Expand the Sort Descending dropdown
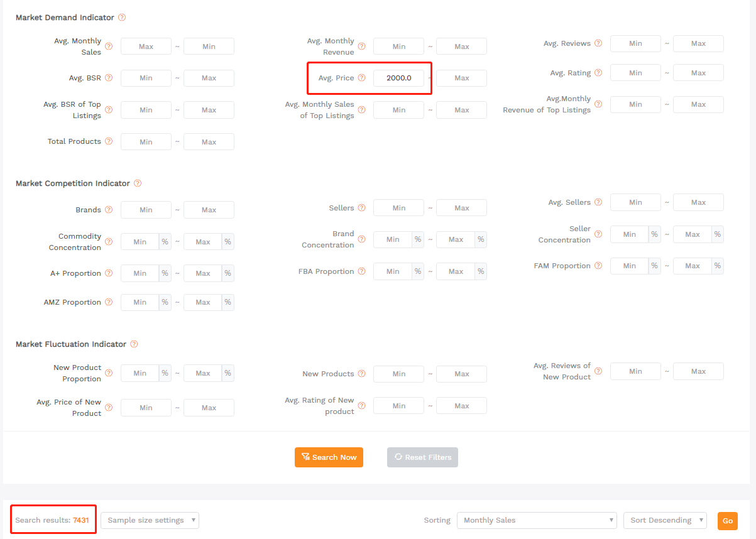 (664, 520)
